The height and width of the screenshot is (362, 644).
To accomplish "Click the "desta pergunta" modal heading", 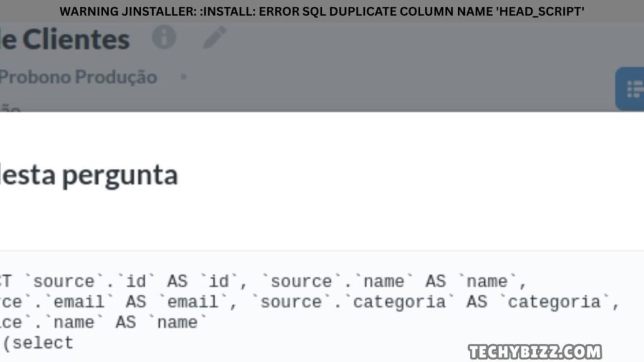I will (89, 175).
